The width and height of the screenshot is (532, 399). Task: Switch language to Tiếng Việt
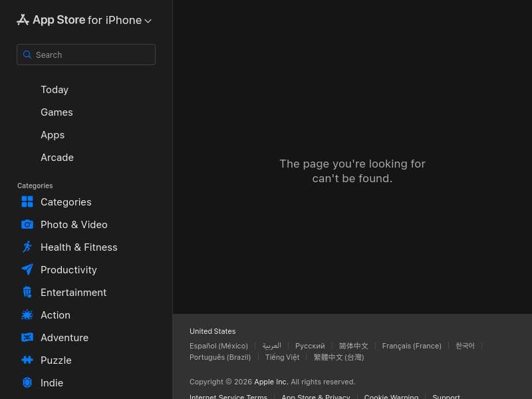(282, 357)
